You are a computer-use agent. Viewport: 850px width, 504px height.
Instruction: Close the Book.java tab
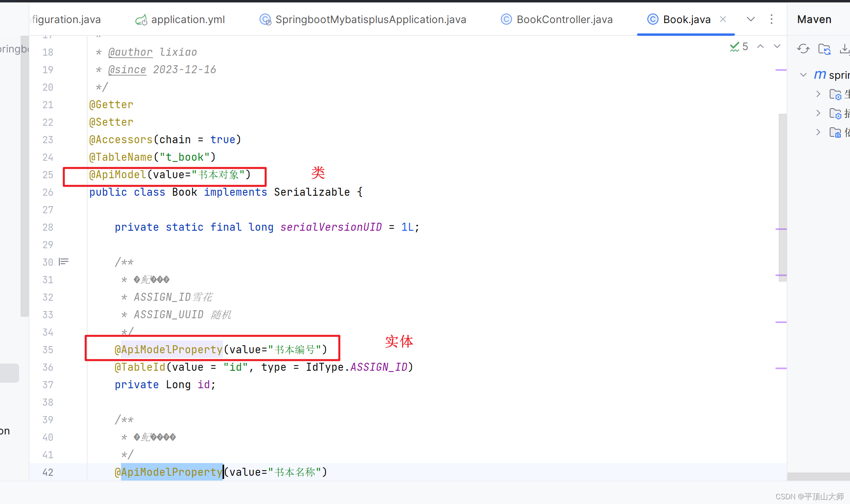(723, 19)
